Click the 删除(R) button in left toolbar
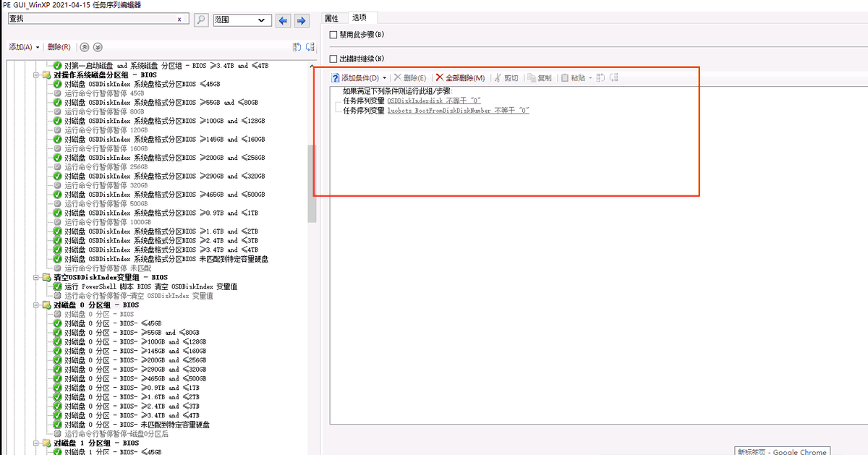 [x=59, y=47]
